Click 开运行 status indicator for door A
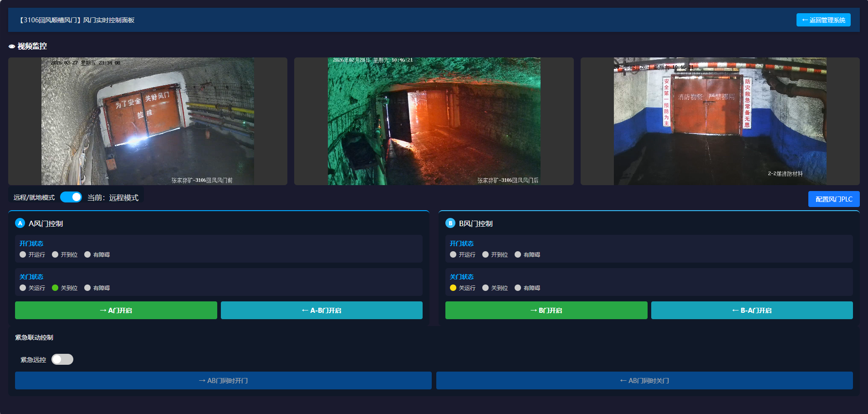 pos(23,254)
